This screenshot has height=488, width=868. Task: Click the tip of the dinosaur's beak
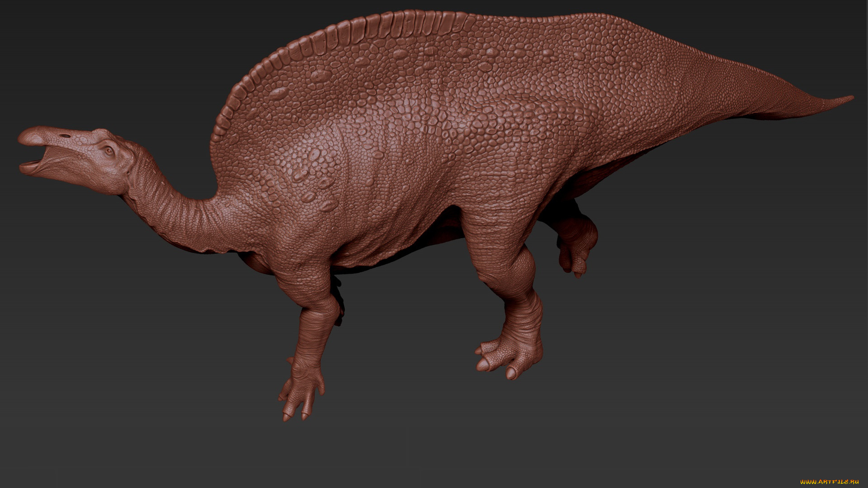22,138
